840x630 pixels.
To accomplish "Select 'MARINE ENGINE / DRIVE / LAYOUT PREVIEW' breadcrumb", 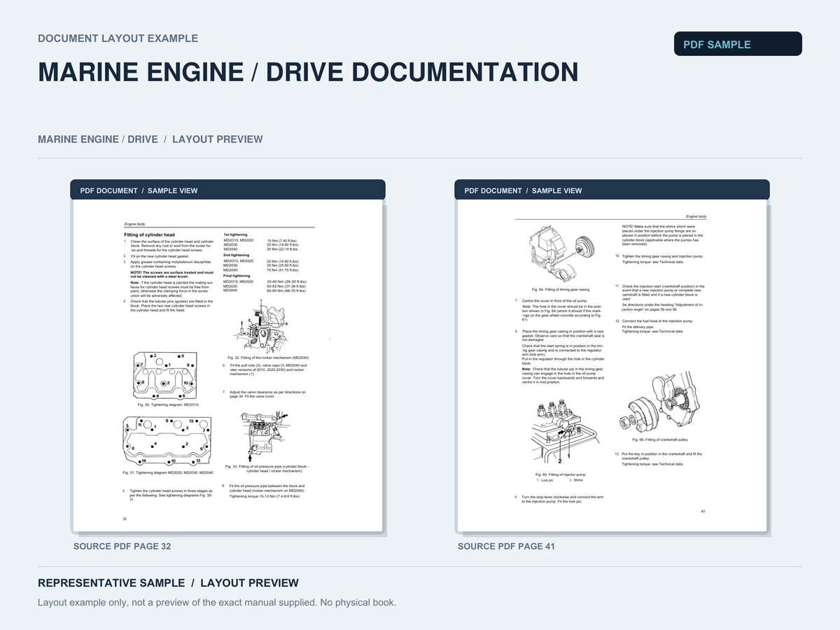I will coord(150,139).
